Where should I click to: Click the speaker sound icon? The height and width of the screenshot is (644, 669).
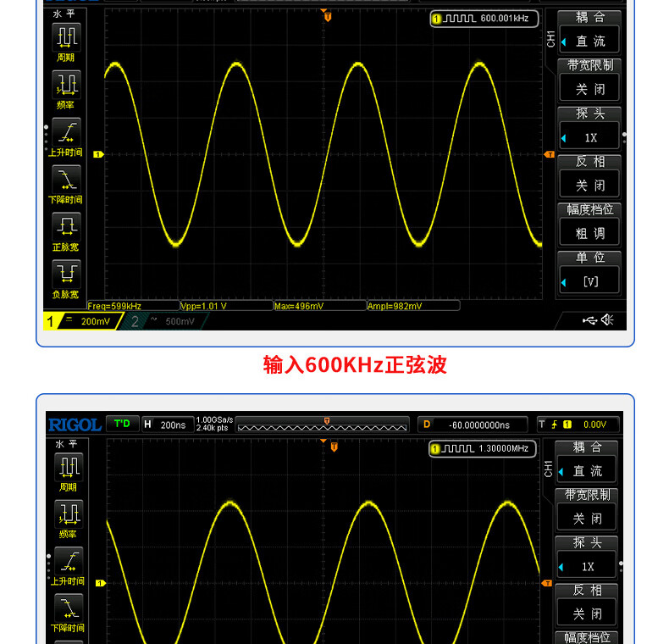(x=607, y=319)
